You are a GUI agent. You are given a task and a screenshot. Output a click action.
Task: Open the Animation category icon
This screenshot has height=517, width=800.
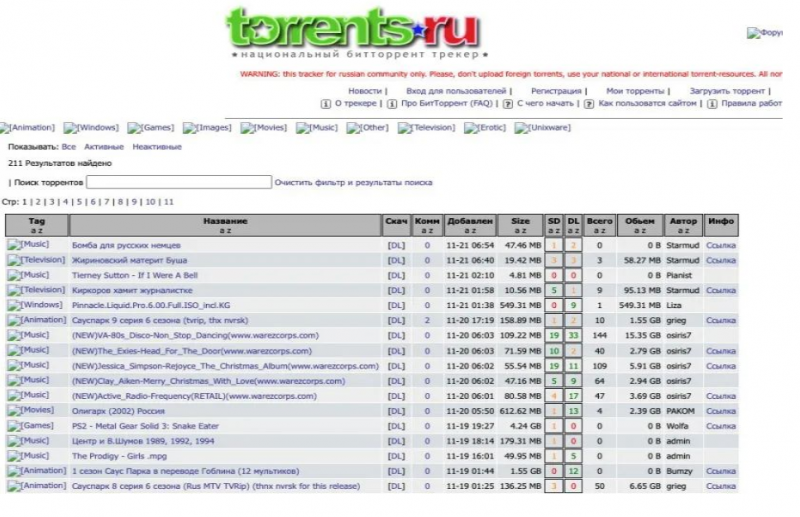click(x=29, y=128)
